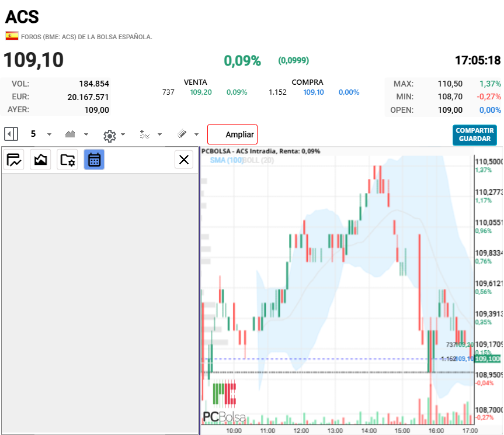Click the time 17:05:18
Screen dimensions: 504x435
478,60
